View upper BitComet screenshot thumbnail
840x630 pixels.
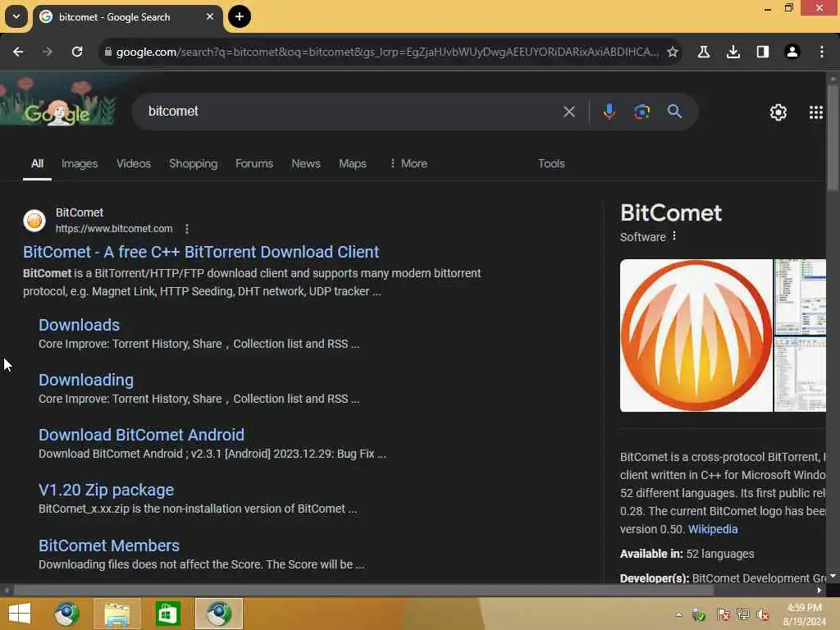(x=800, y=297)
